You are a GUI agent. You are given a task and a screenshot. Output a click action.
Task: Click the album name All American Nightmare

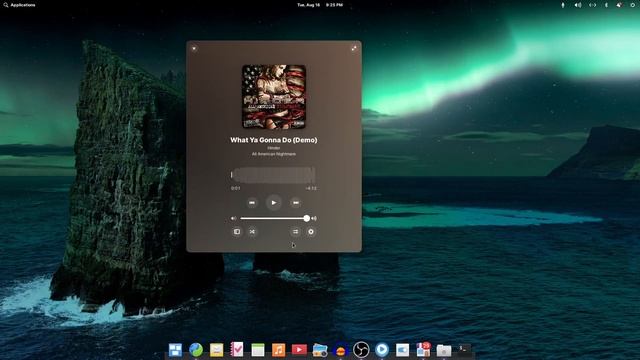(x=273, y=154)
